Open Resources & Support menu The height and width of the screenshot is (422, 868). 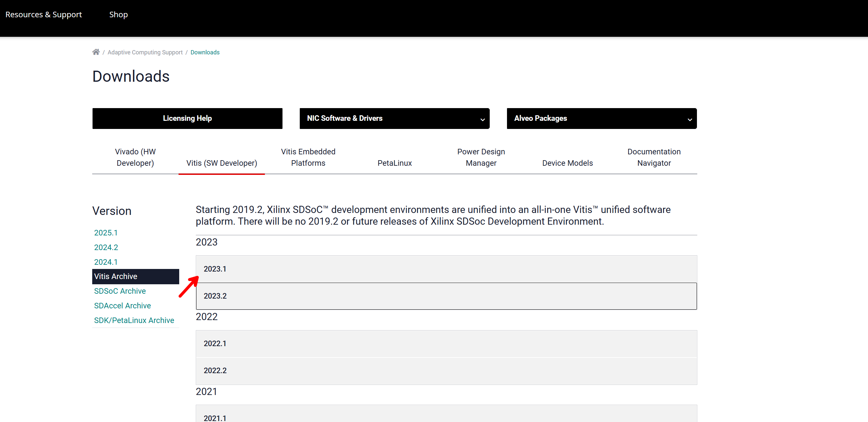click(x=43, y=14)
